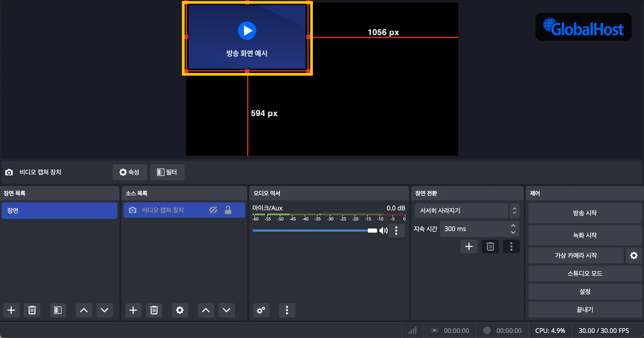Image resolution: width=644 pixels, height=338 pixels.
Task: Select 비디오 캡쳐 장치 in the source list
Action: pos(184,210)
